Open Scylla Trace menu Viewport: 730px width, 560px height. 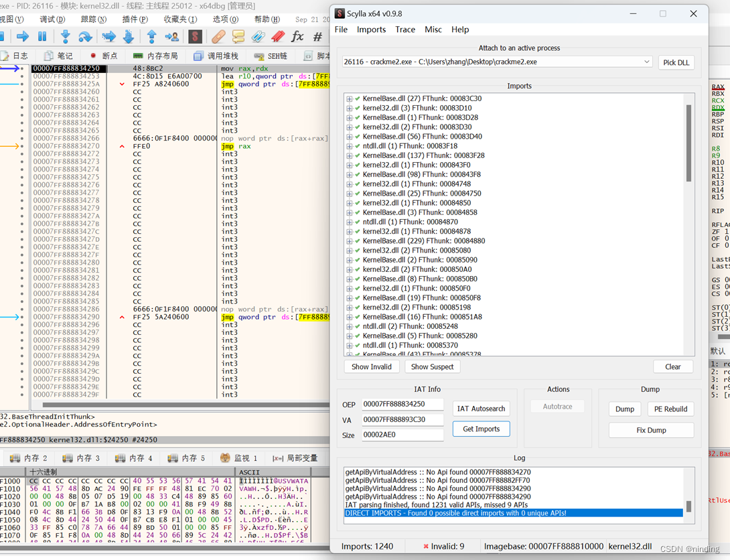(405, 29)
